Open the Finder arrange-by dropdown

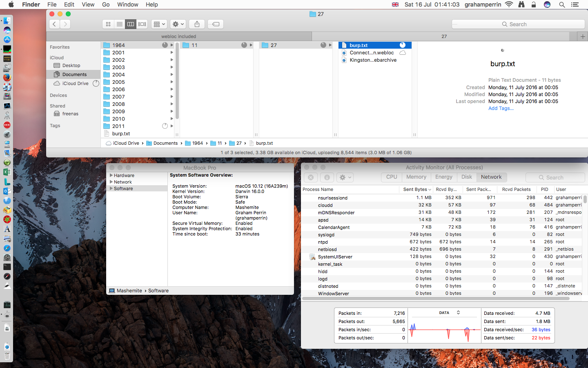click(x=159, y=24)
